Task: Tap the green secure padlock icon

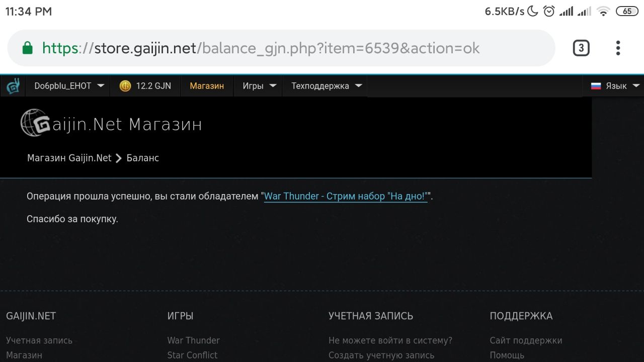Action: tap(28, 48)
